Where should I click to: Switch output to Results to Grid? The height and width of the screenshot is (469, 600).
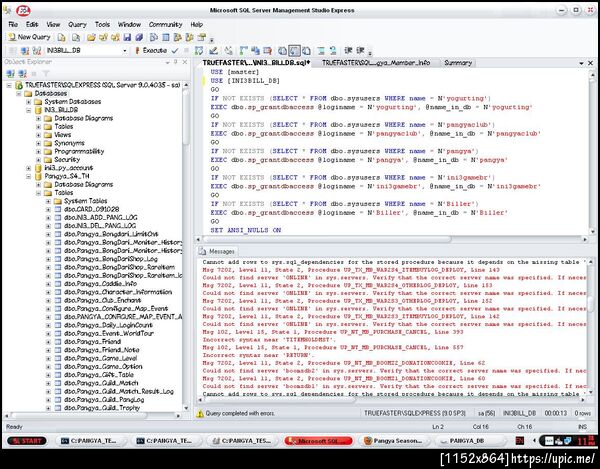[x=294, y=50]
